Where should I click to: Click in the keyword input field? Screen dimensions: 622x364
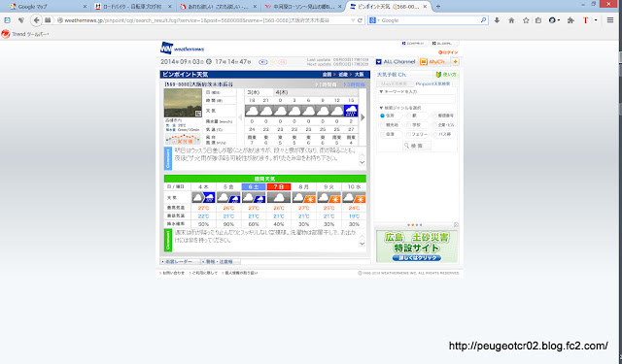tap(417, 99)
